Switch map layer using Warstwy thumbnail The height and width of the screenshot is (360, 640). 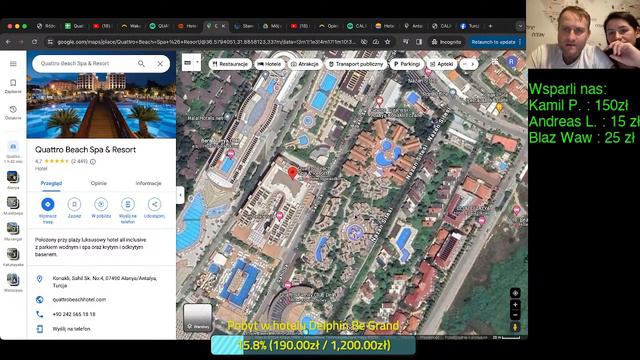pyautogui.click(x=198, y=317)
